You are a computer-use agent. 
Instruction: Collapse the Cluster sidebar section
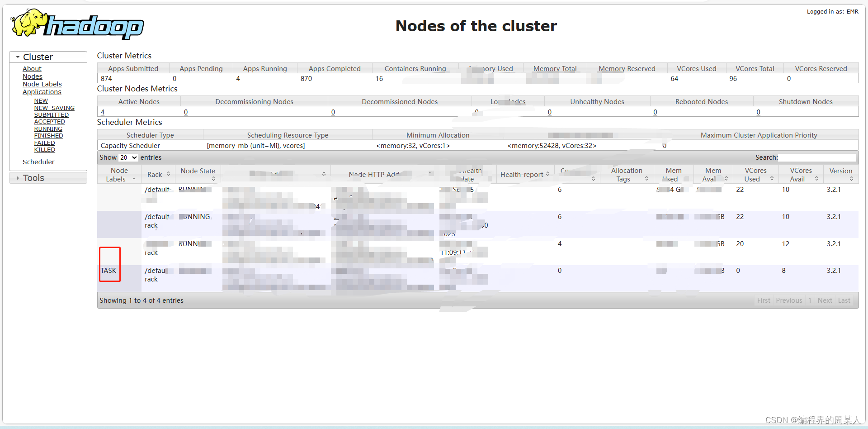point(17,57)
